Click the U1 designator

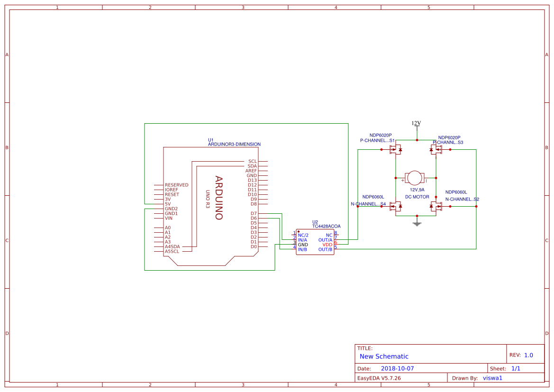[x=210, y=140]
